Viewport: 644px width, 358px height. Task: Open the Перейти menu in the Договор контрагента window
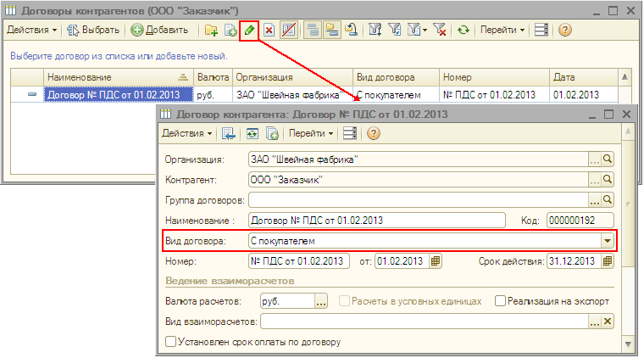[x=311, y=133]
